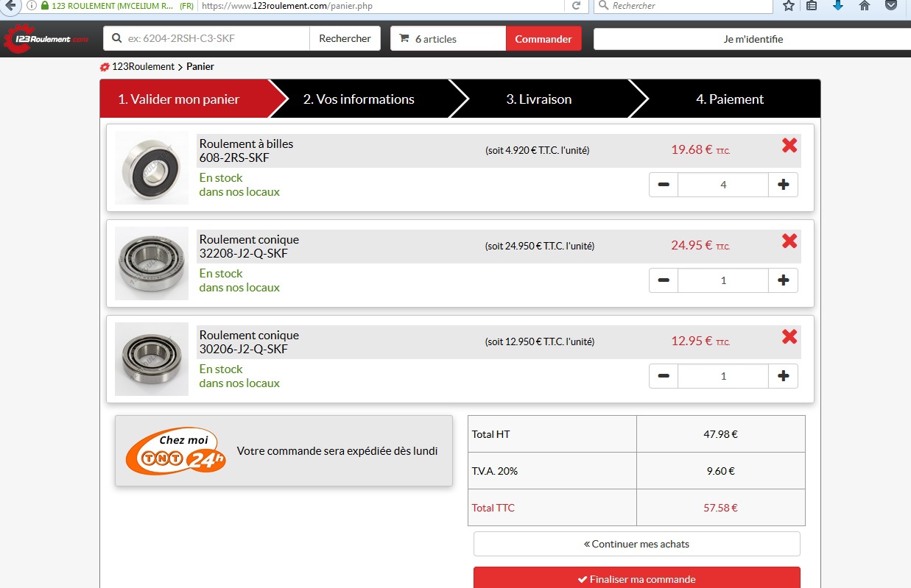Open the Pocket icon in browser toolbar

pos(891,6)
